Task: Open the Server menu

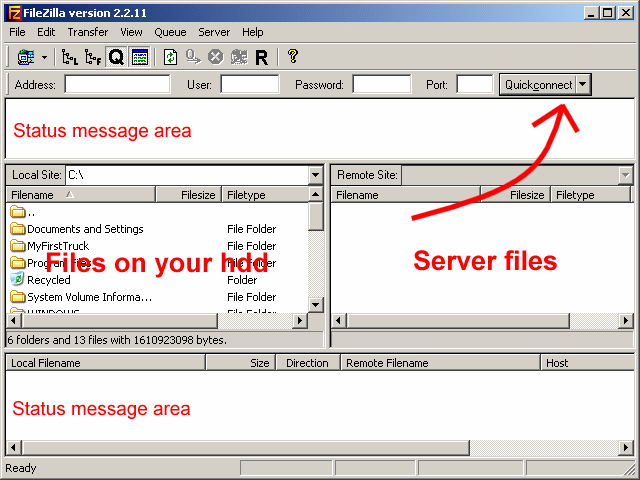Action: click(x=214, y=32)
